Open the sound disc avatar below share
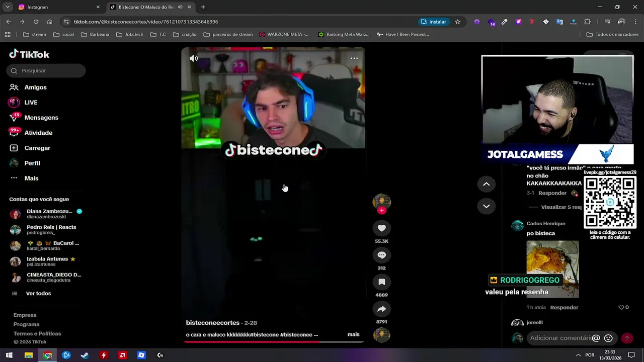 (x=381, y=335)
